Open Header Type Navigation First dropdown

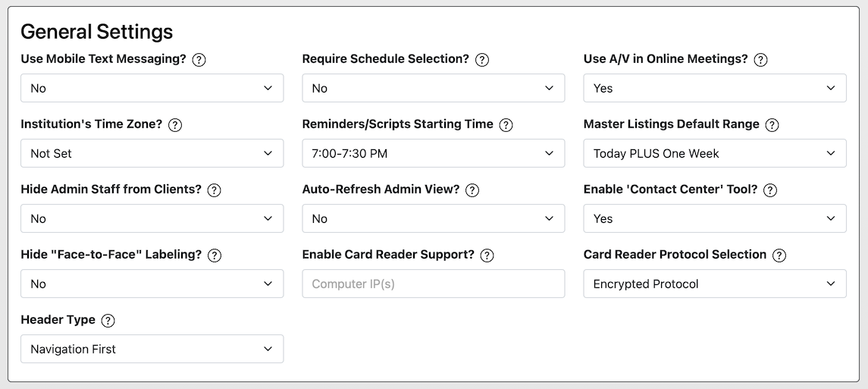point(152,349)
